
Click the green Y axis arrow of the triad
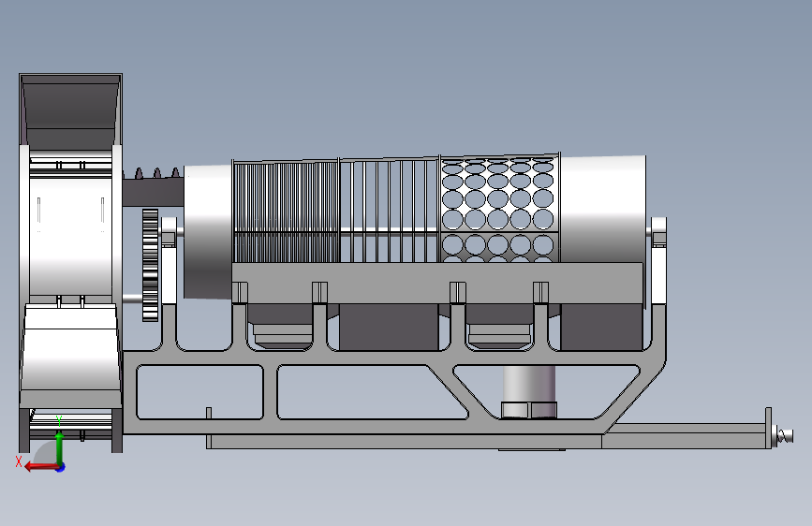click(x=59, y=446)
